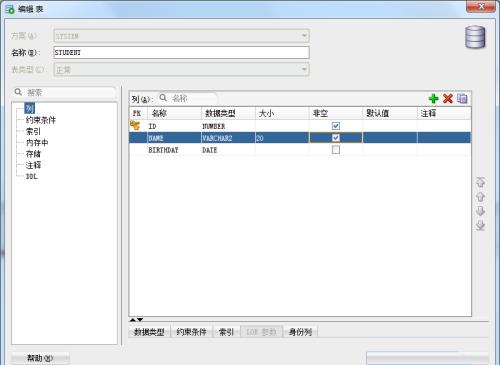Select 索引 in the left tree

coord(33,131)
